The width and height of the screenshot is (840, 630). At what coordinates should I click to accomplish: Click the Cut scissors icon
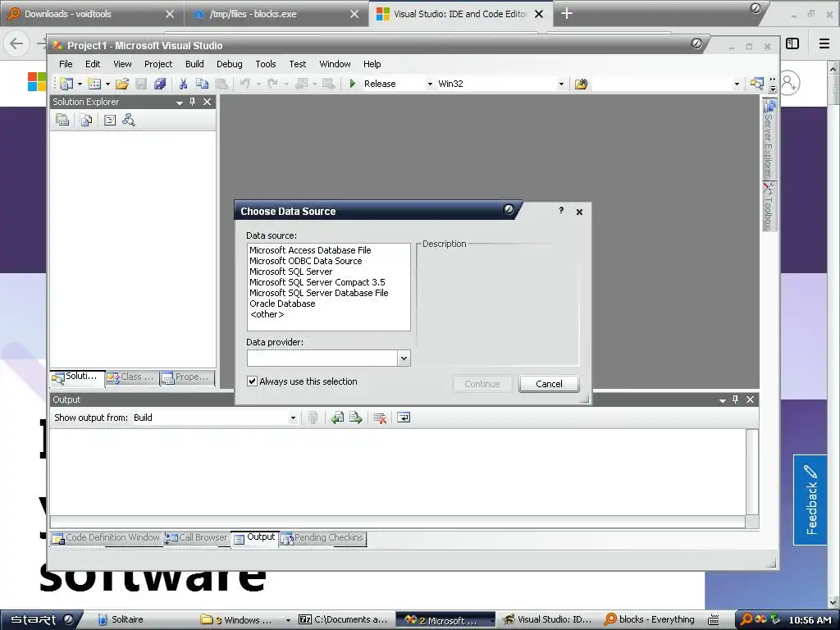(x=183, y=84)
